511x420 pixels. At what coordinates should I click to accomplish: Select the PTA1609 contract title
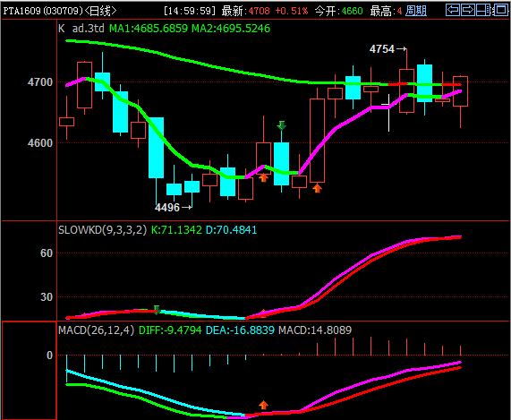tap(22, 11)
